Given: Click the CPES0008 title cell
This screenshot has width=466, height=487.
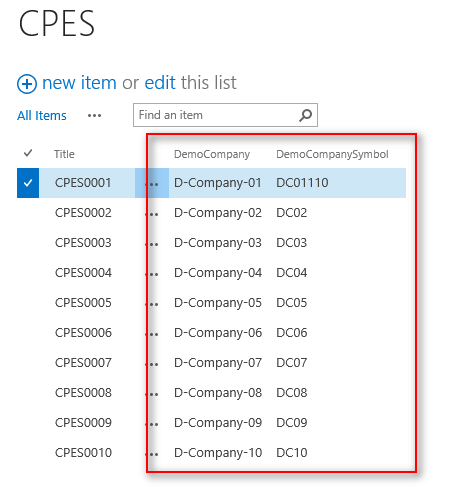Looking at the screenshot, I should point(83,393).
